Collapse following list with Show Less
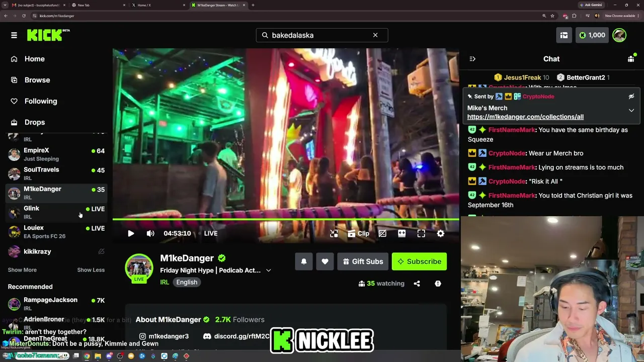The image size is (644, 362). (91, 270)
